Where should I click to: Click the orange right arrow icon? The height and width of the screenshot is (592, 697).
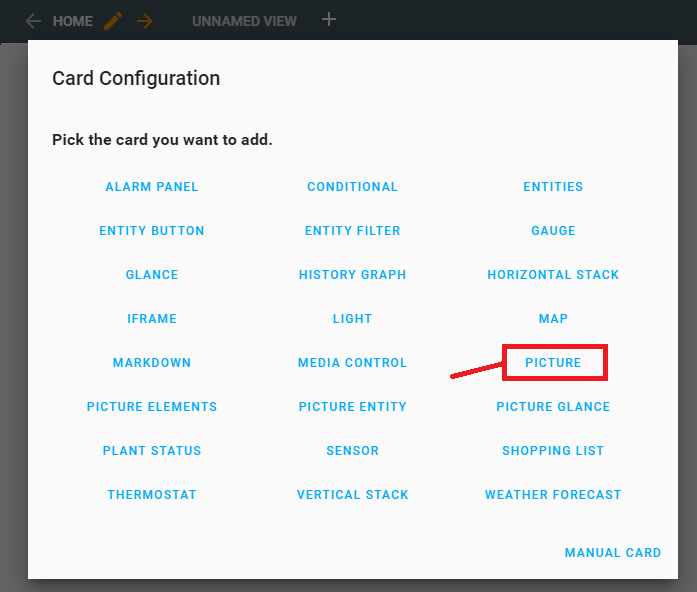[145, 21]
